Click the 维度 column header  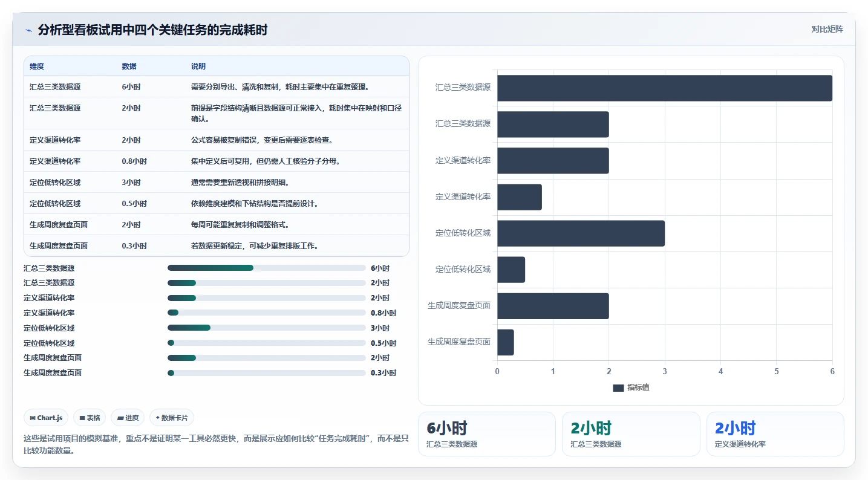tap(37, 66)
